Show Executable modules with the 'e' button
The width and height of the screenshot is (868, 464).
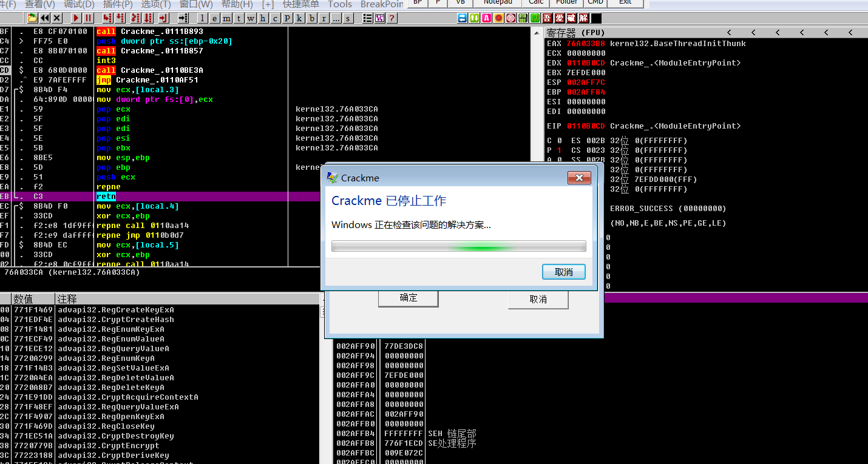[214, 18]
